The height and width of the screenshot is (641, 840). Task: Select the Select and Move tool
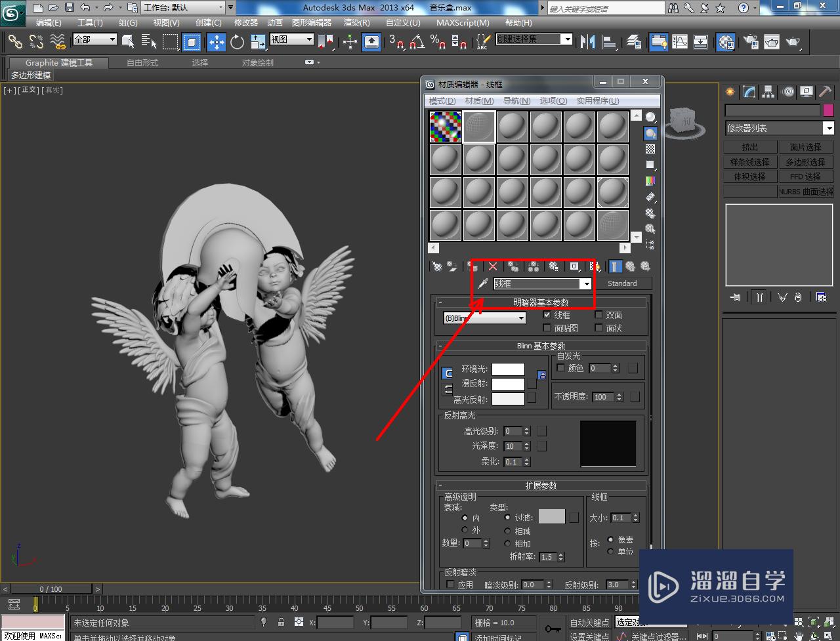point(216,42)
